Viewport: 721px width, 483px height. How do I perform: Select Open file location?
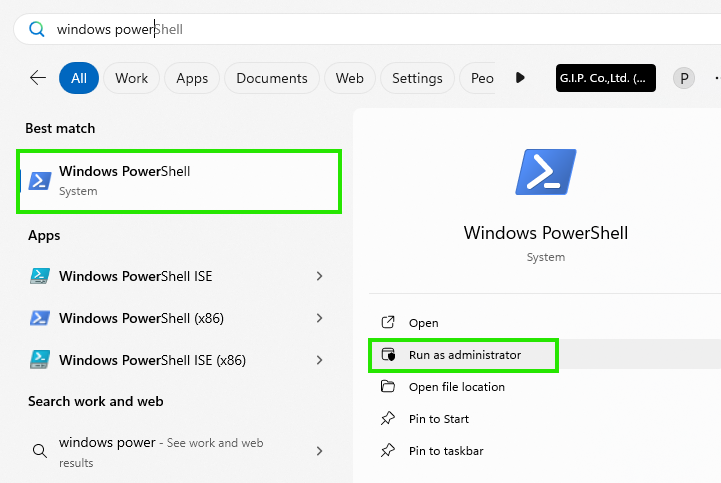click(457, 387)
